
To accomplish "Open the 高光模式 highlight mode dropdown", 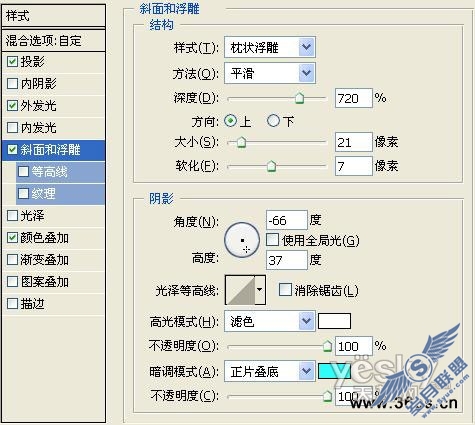I will (270, 321).
